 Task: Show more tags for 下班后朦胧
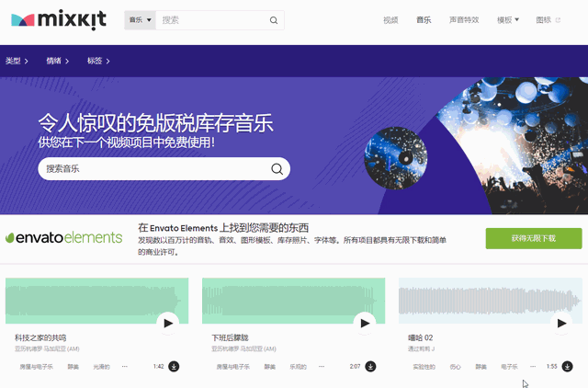(322, 366)
